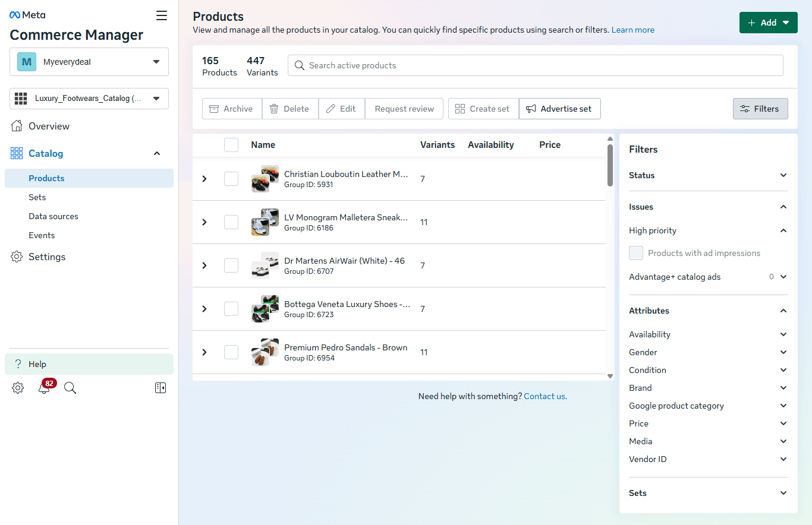812x525 pixels.
Task: Click in Search active products field
Action: [535, 65]
